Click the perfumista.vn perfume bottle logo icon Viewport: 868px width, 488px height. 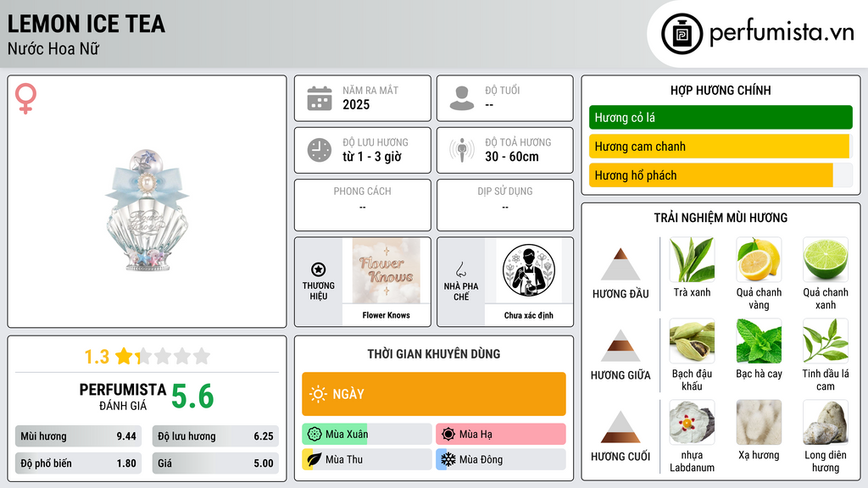click(x=682, y=34)
